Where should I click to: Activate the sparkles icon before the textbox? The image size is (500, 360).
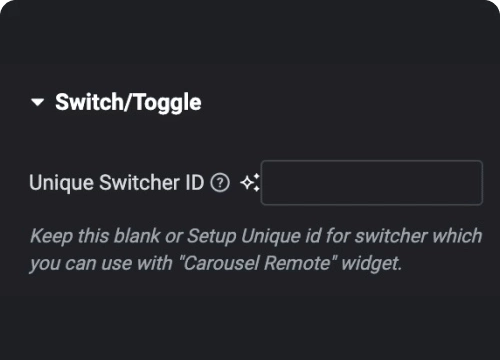(x=250, y=183)
